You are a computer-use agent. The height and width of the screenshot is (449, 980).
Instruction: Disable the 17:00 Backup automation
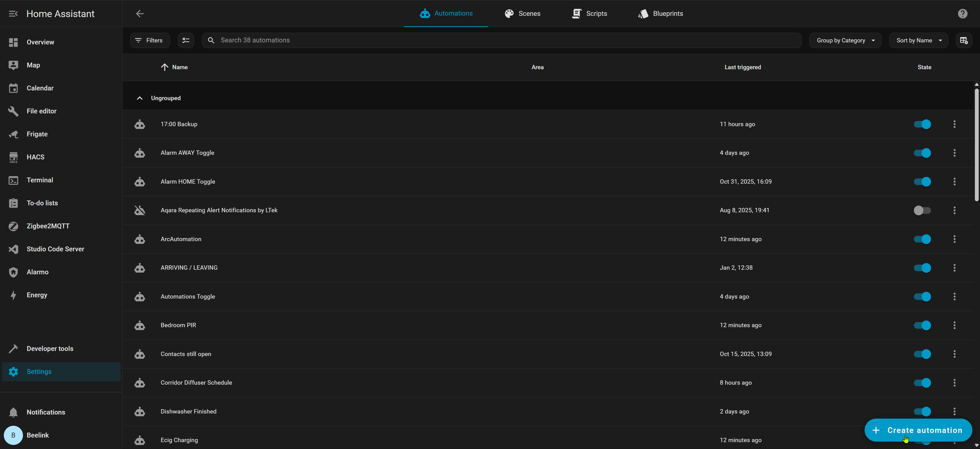click(x=922, y=124)
